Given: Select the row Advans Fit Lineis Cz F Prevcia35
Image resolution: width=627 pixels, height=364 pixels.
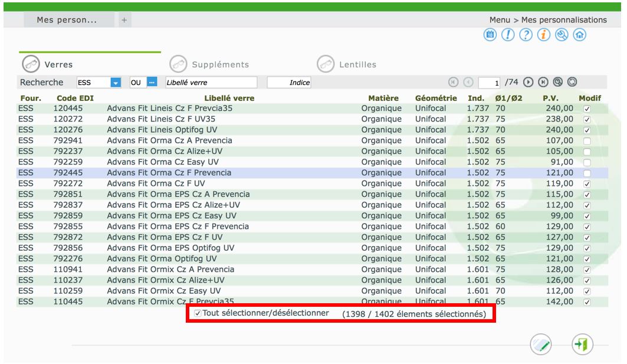Looking at the screenshot, I should click(x=312, y=109).
